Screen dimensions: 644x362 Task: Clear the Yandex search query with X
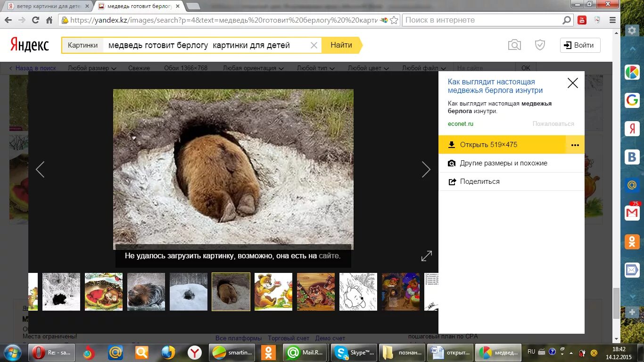[x=314, y=45]
